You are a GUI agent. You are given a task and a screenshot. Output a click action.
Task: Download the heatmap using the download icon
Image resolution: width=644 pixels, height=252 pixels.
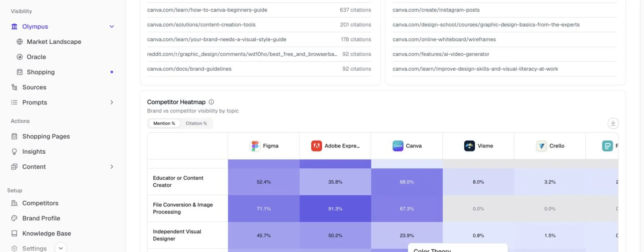(x=613, y=123)
